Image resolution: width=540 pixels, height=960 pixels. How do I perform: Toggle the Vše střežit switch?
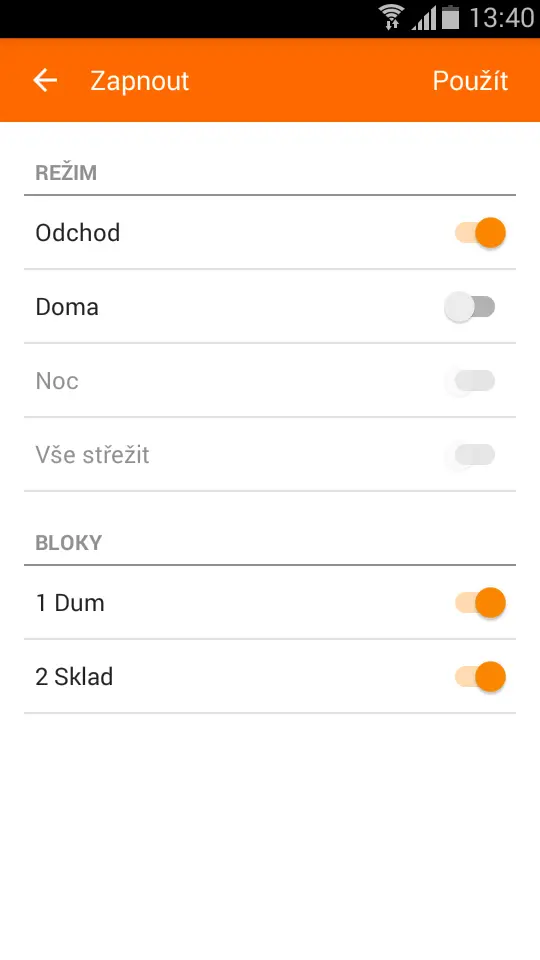coord(470,455)
